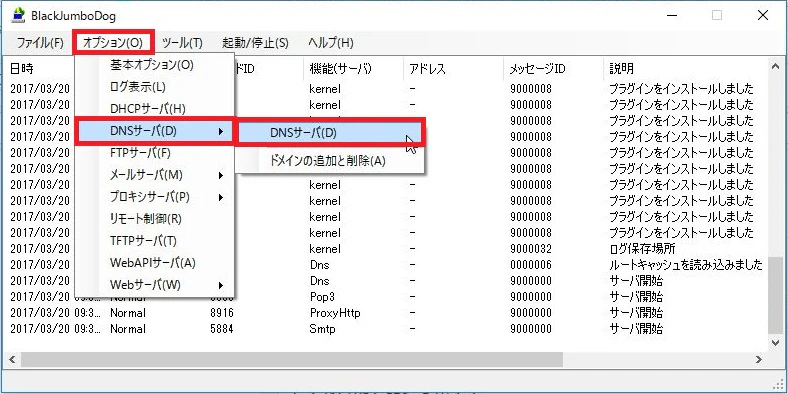Select TFTPサーバ(T) menu entry

(x=154, y=241)
